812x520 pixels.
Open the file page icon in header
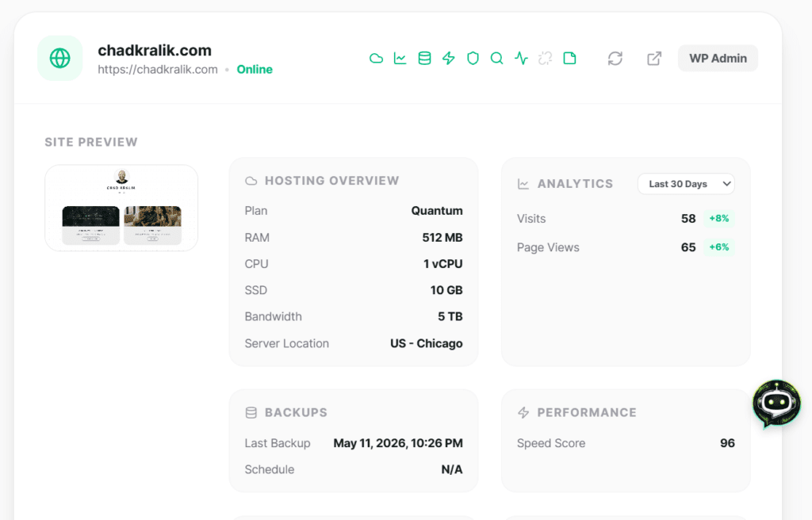pos(569,59)
